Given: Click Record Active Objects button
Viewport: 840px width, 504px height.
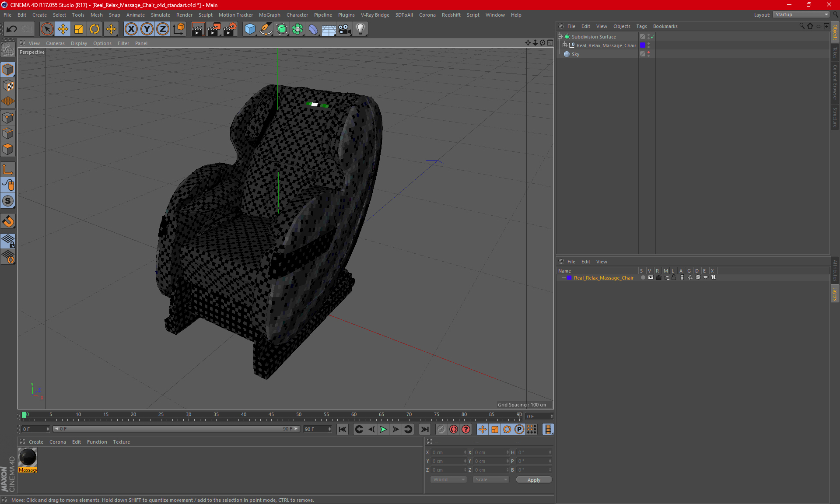Looking at the screenshot, I should pyautogui.click(x=441, y=429).
